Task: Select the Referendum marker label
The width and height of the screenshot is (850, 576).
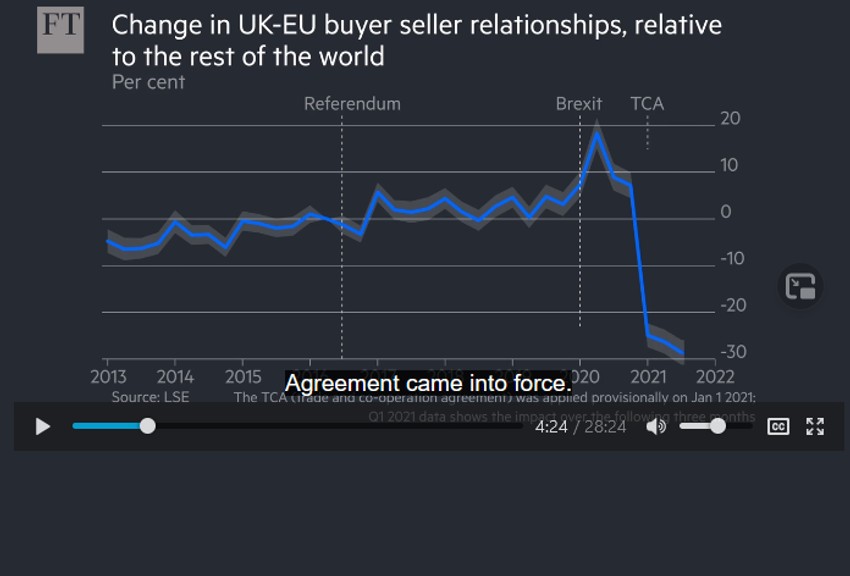Action: (352, 104)
